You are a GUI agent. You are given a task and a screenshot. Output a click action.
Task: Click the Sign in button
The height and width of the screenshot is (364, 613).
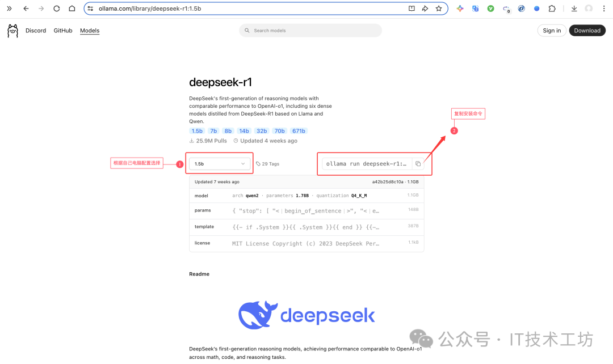click(x=552, y=31)
